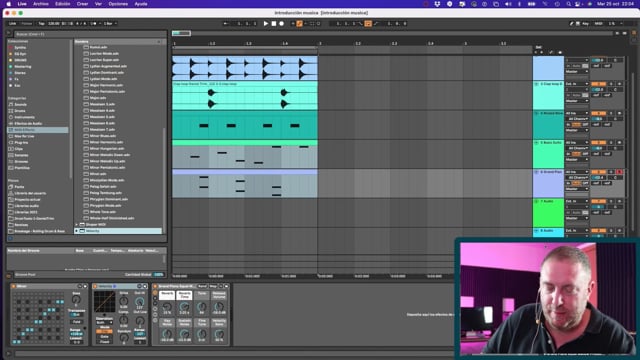Click the Tap tempo button
Image resolution: width=640 pixels, height=360 pixels.
(42, 24)
